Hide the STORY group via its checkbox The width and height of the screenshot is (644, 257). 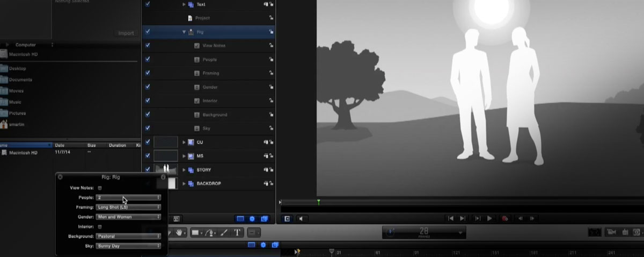coord(148,170)
